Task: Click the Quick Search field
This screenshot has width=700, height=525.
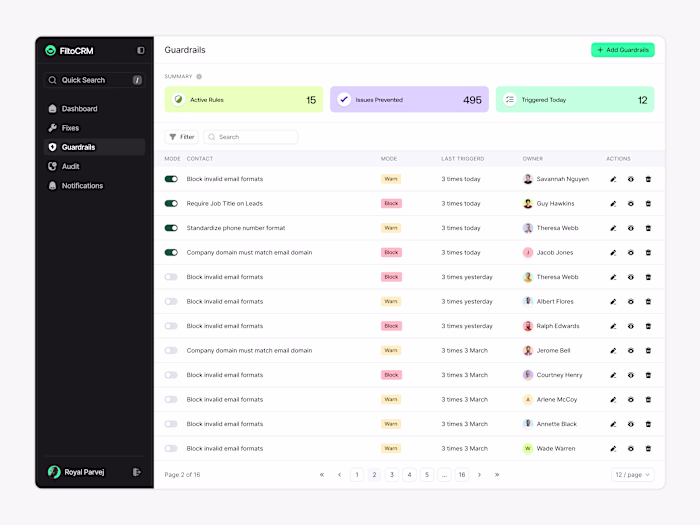Action: [94, 80]
